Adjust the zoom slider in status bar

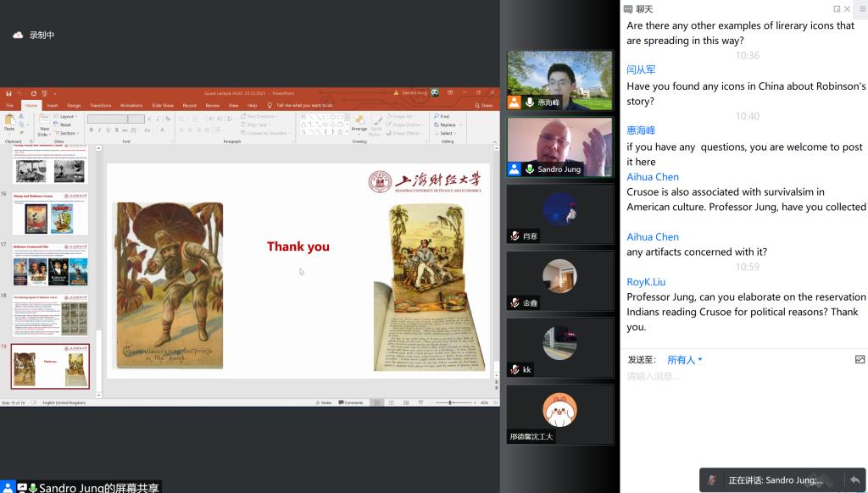pyautogui.click(x=449, y=402)
